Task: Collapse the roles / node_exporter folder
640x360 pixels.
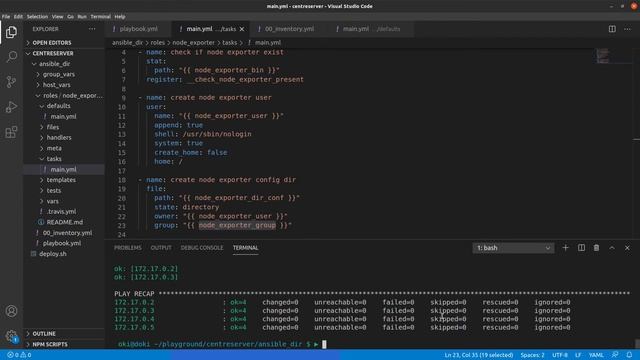Action: tap(73, 96)
